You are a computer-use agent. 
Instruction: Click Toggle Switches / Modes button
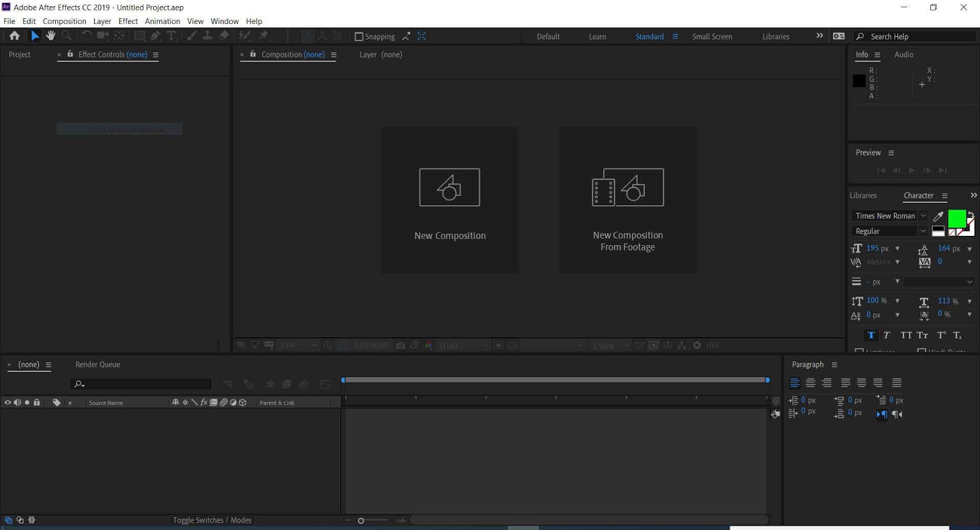click(x=212, y=520)
